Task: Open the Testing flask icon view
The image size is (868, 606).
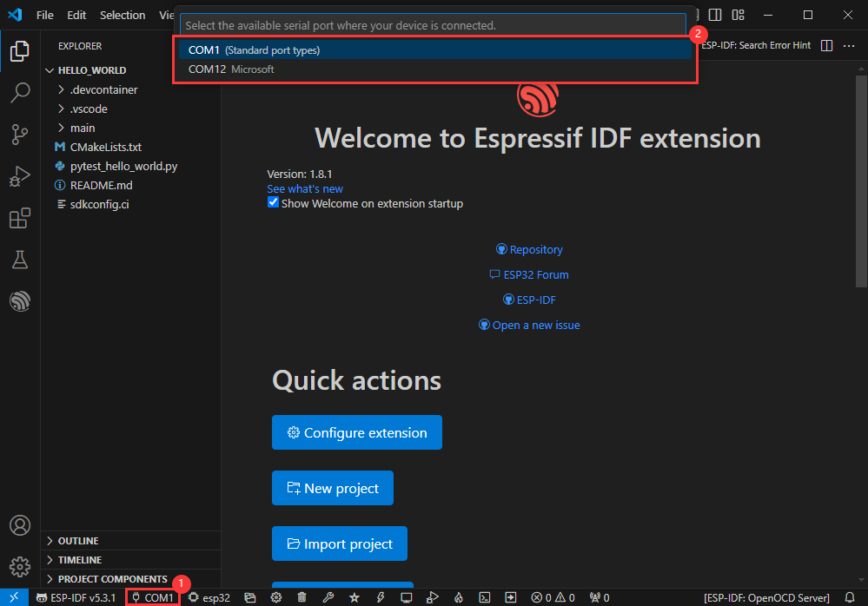Action: 19,259
